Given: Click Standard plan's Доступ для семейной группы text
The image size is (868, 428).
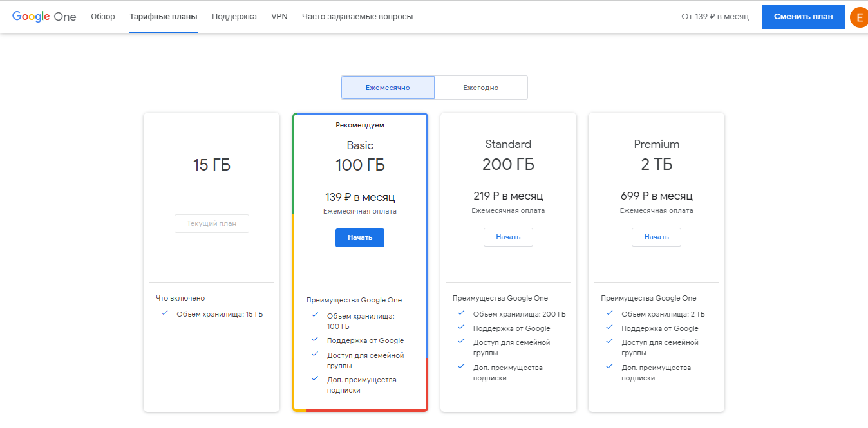Looking at the screenshot, I should (x=512, y=348).
